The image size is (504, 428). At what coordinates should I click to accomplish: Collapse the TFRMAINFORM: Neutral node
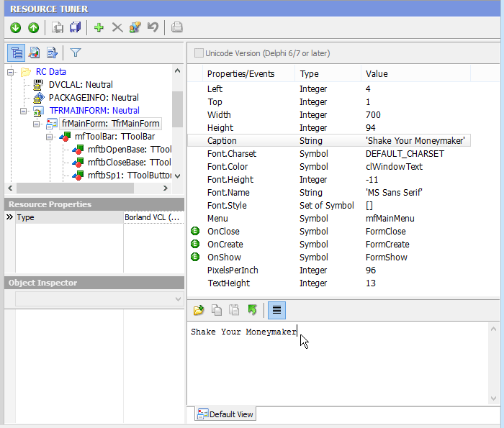(24, 111)
